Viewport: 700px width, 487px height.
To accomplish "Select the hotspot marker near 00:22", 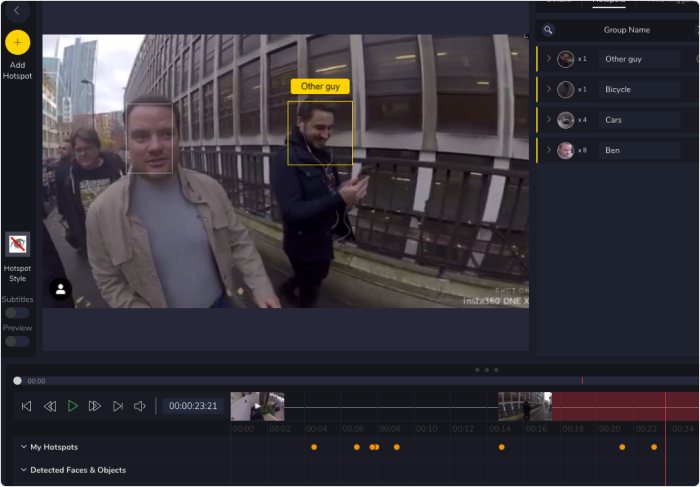I will click(654, 447).
